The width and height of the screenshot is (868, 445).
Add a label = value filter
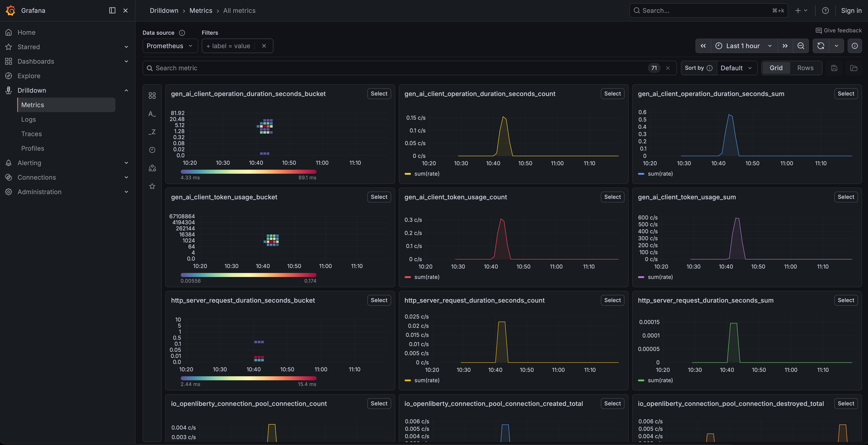pyautogui.click(x=228, y=46)
